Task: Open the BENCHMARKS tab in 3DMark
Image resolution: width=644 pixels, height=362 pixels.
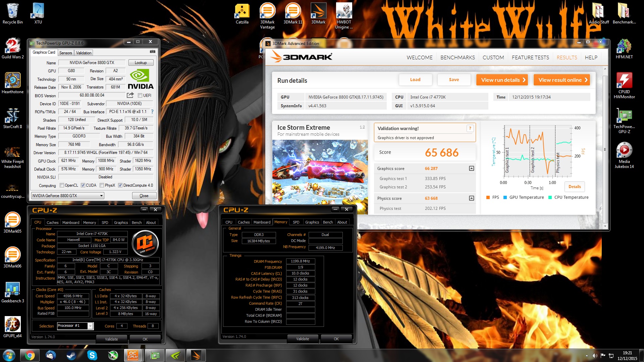Action: coord(458,58)
